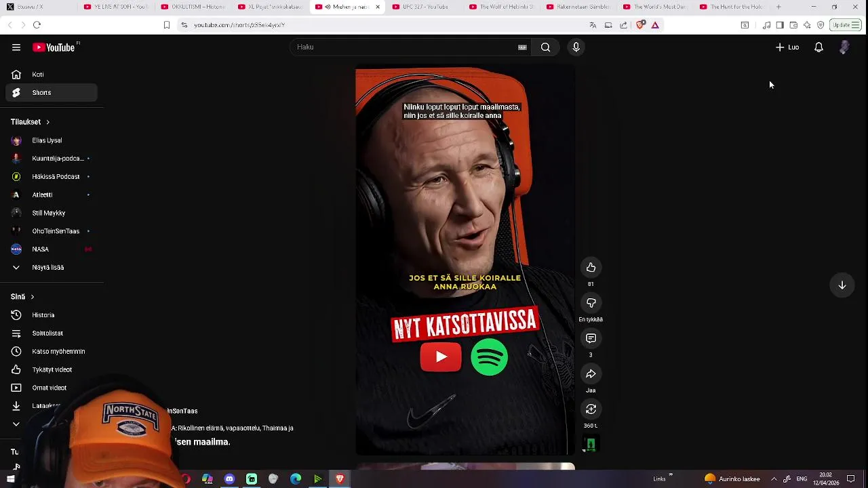868x488 pixels.
Task: Open a new browser tab
Action: (x=778, y=7)
